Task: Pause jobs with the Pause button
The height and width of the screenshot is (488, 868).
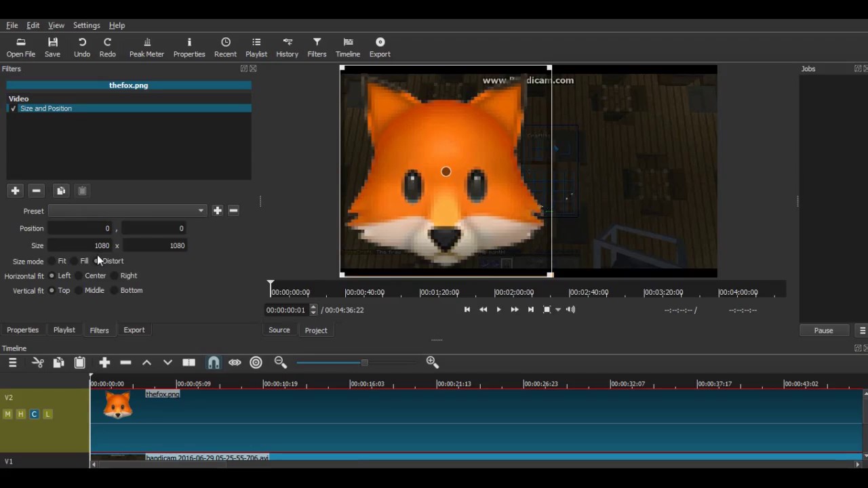Action: pos(823,331)
